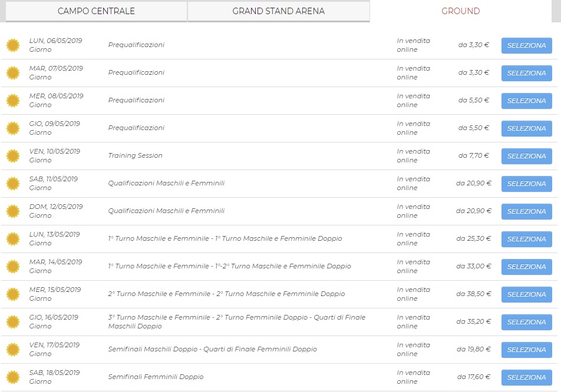
Task: Click sun icon for GIO 16/05/2019
Action: point(13,322)
